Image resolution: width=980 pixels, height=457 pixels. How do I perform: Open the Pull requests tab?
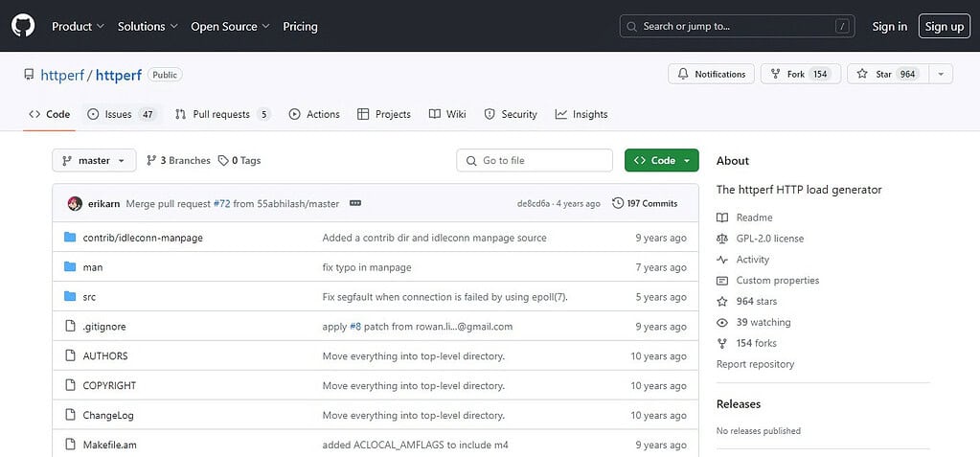coord(222,114)
